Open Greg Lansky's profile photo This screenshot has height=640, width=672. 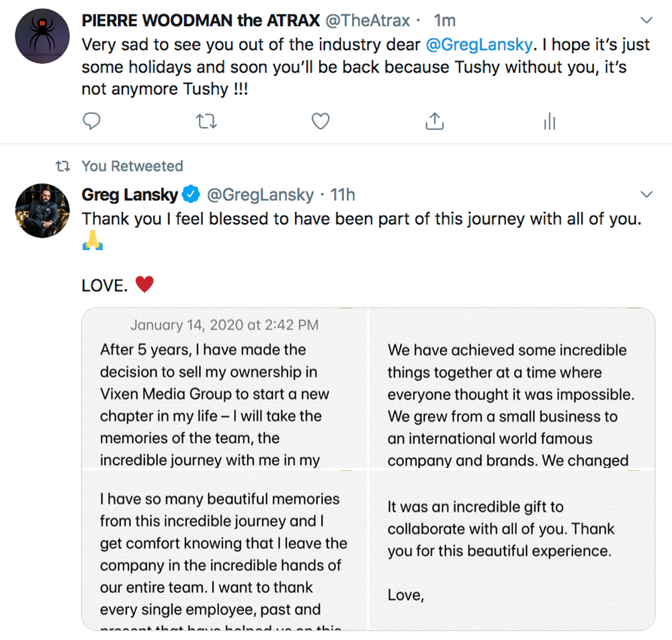(42, 210)
